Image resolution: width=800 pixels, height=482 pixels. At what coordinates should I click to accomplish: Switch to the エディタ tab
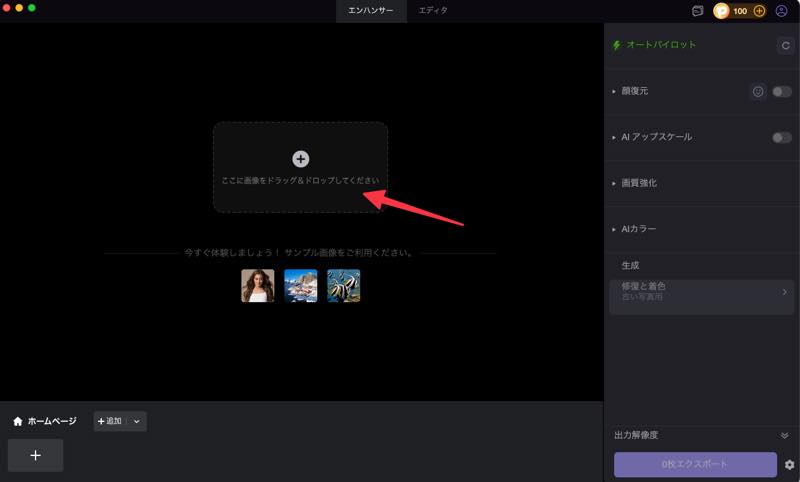[x=433, y=11]
